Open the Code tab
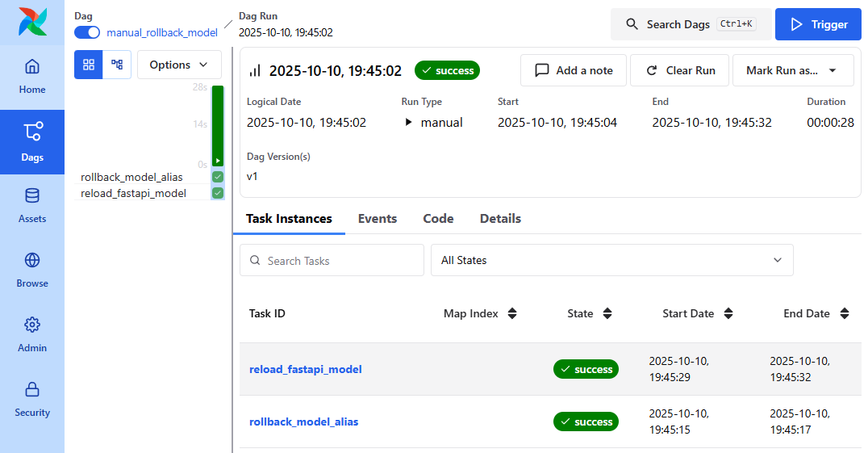 point(438,219)
